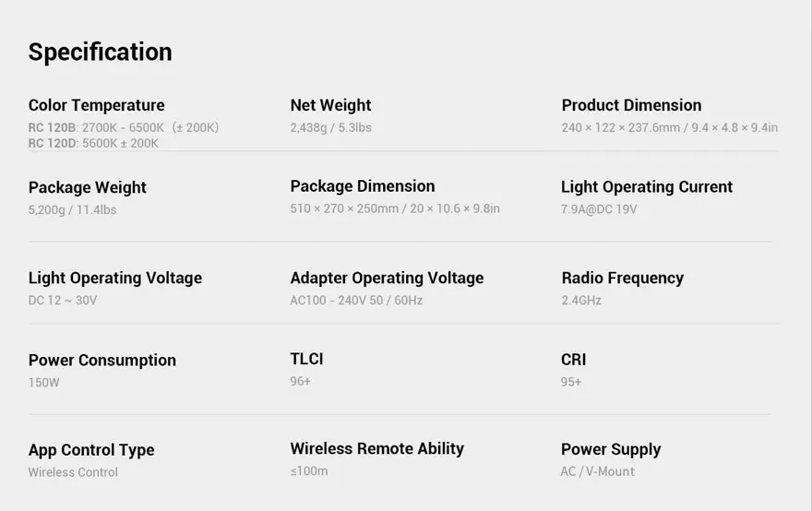
Task: Click the Wireless Remote Ability heading
Action: tap(377, 448)
